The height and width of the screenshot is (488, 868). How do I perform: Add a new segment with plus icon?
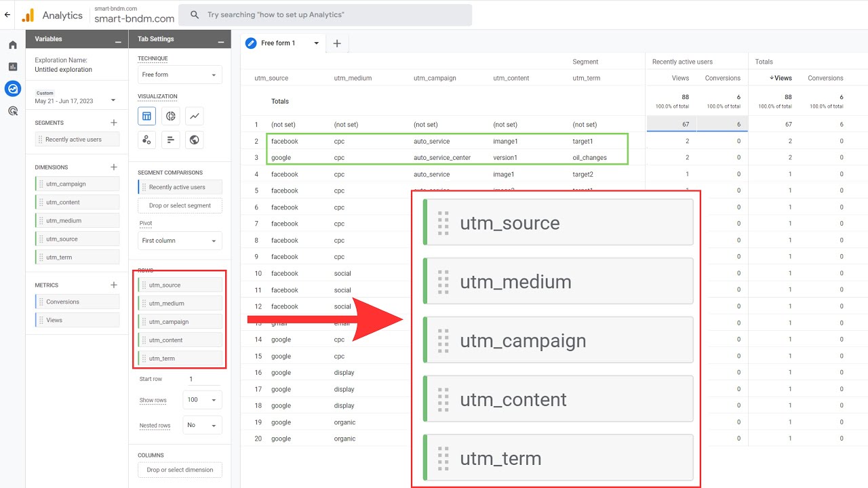coord(114,123)
